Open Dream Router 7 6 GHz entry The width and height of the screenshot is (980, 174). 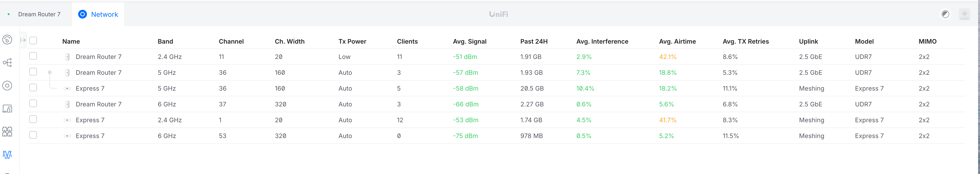tap(99, 104)
